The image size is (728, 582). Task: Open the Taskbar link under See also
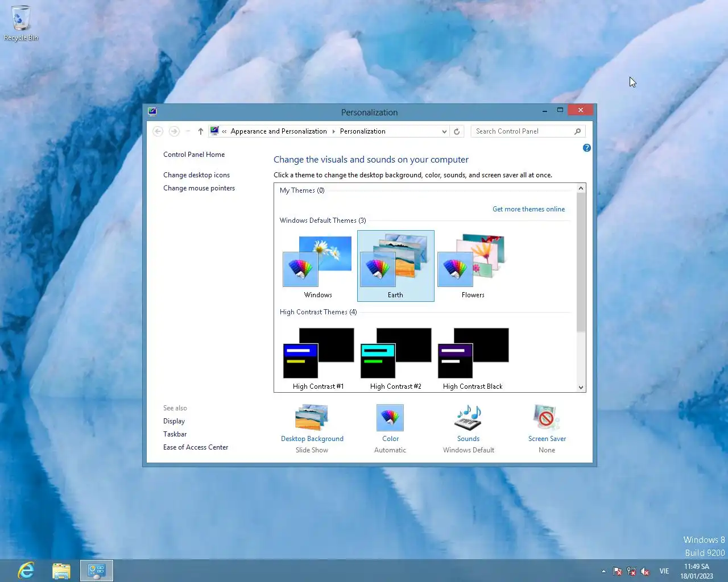175,434
